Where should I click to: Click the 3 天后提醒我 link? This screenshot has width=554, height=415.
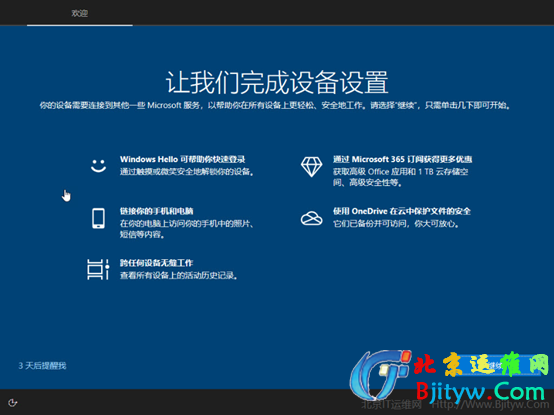tap(42, 366)
